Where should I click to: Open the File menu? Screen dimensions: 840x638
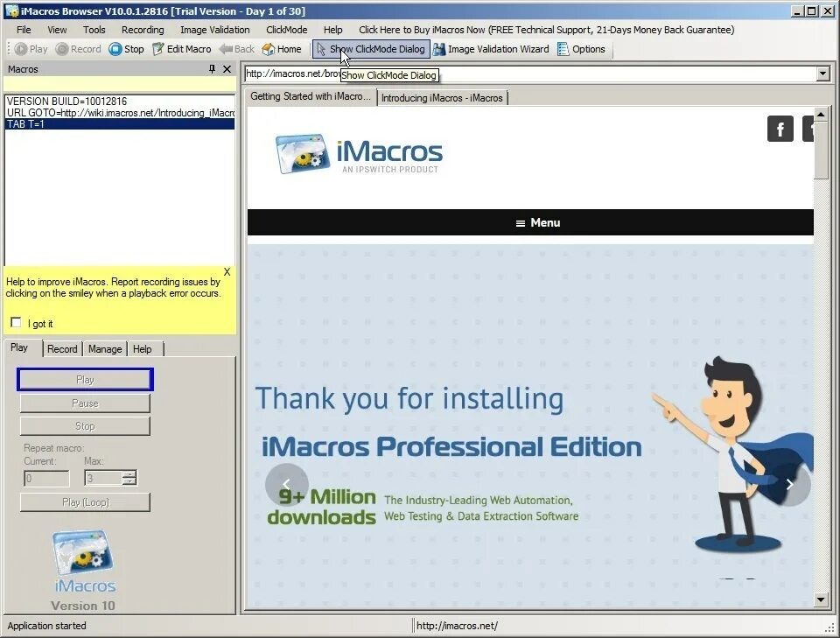click(24, 30)
